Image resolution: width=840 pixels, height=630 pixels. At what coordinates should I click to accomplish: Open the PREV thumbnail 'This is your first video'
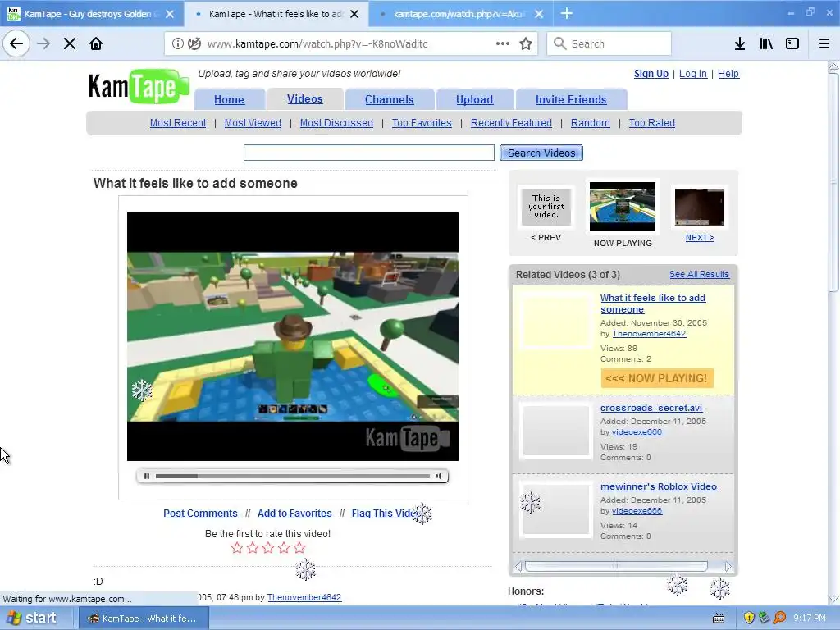pyautogui.click(x=546, y=206)
